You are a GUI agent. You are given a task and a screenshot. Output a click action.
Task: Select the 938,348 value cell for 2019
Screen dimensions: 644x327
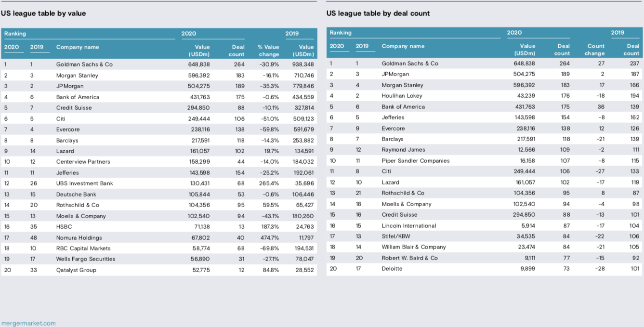(x=302, y=65)
